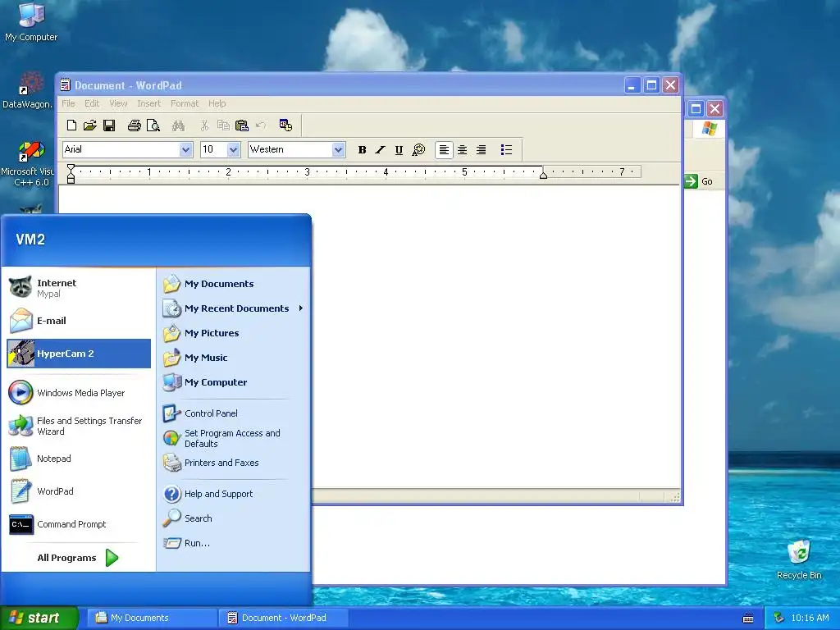Toggle underline formatting

tap(399, 150)
